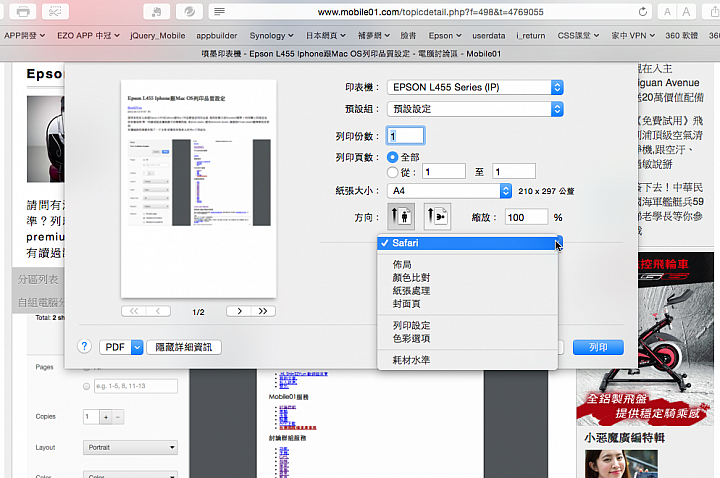
Task: Click the PDF button
Action: [x=115, y=347]
